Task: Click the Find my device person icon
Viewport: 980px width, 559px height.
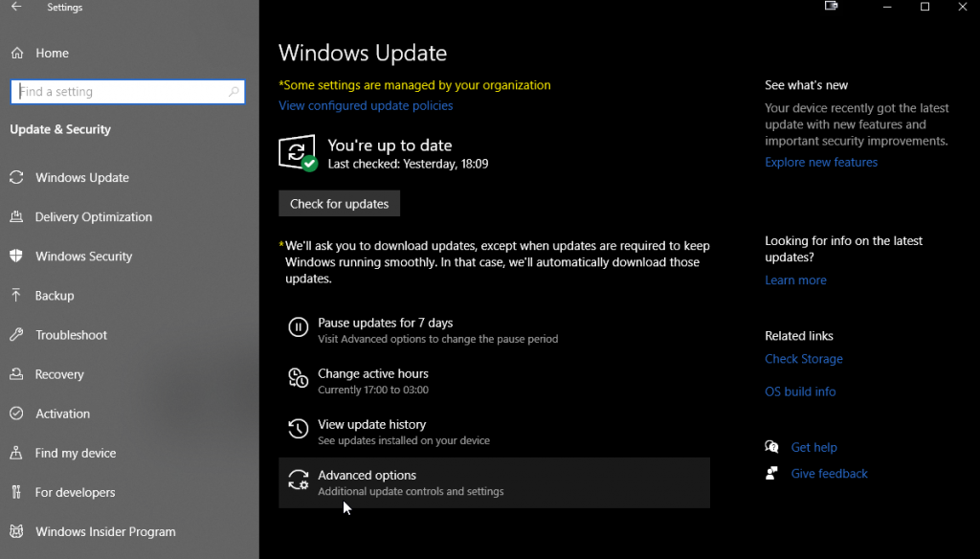Action: (16, 453)
